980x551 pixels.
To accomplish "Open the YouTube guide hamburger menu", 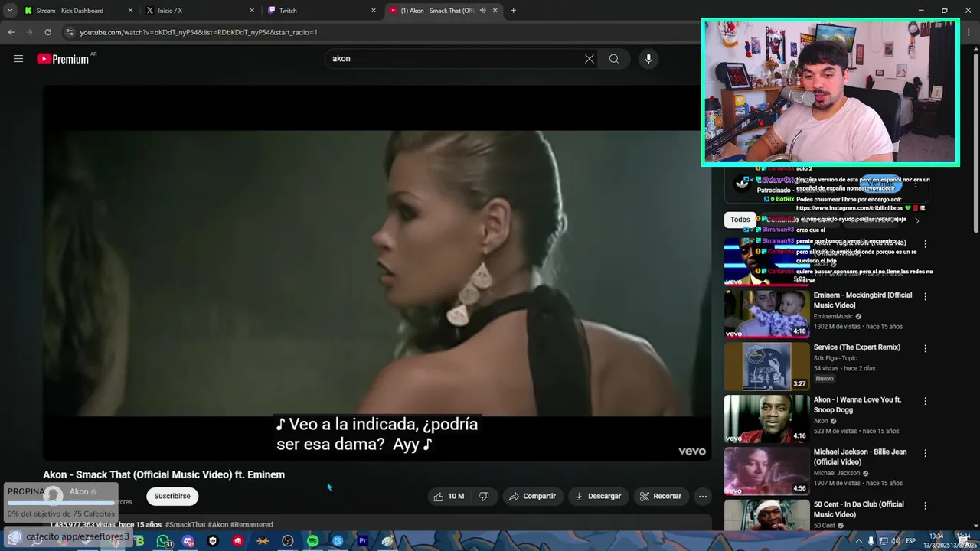I will pyautogui.click(x=18, y=59).
